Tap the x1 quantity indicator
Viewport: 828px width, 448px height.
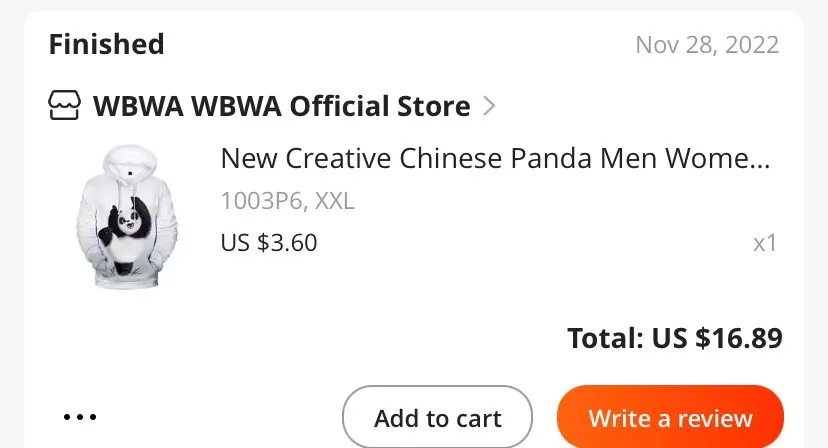pos(765,243)
